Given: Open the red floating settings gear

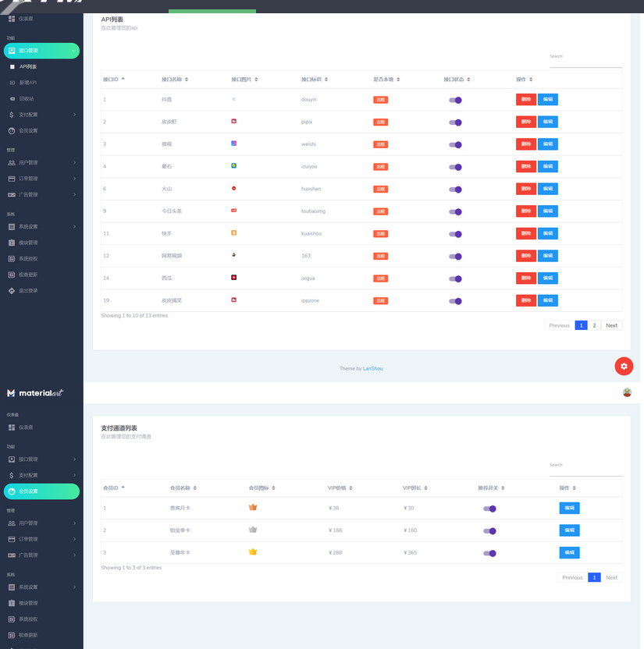Looking at the screenshot, I should coord(623,366).
